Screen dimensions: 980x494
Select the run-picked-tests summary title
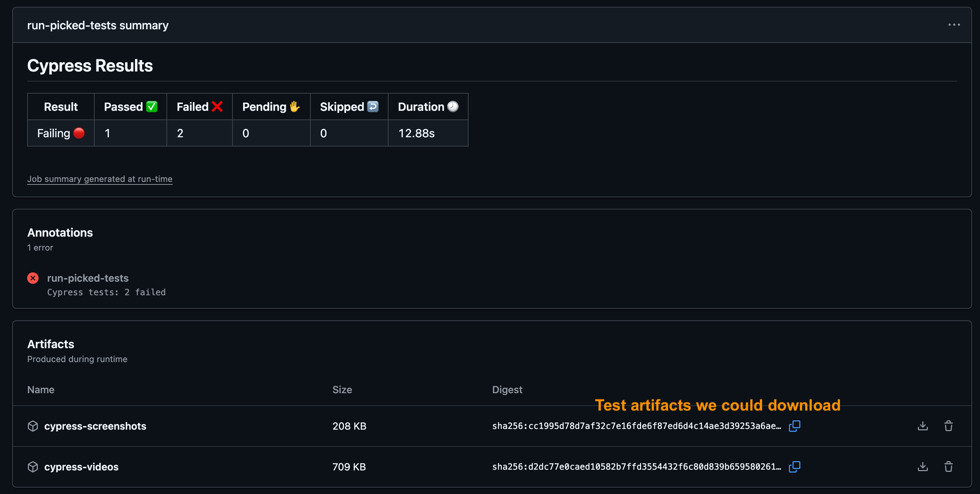click(98, 25)
